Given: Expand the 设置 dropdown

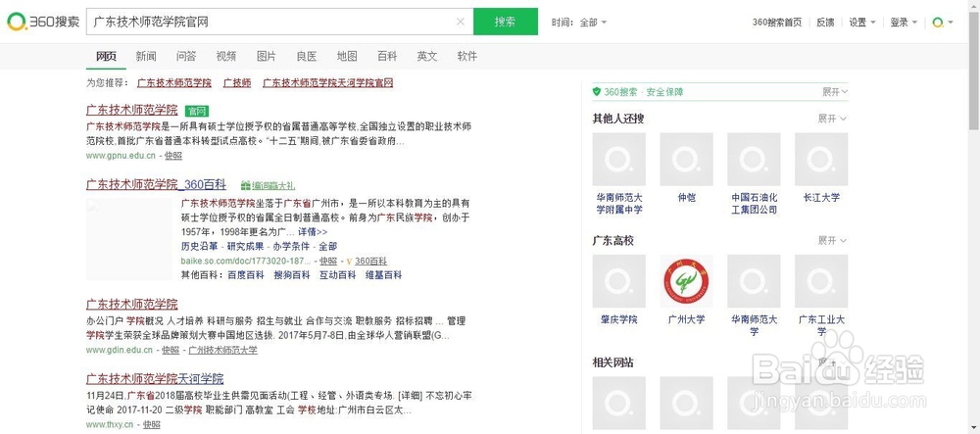Looking at the screenshot, I should [861, 23].
